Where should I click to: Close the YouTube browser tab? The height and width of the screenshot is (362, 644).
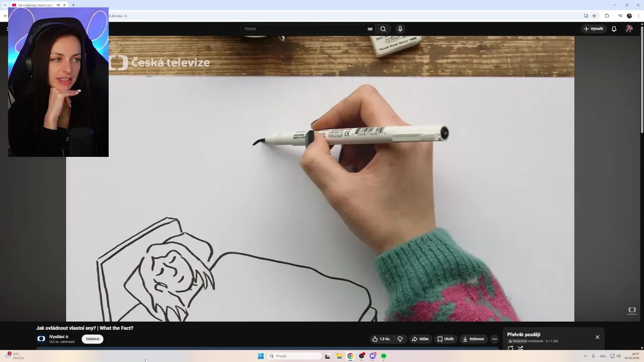64,5
